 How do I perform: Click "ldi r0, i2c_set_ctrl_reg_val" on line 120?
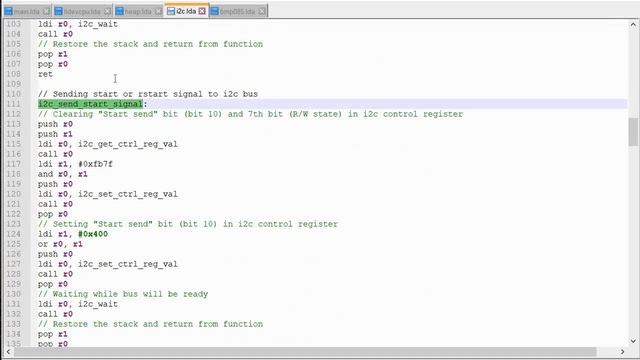[x=108, y=194]
